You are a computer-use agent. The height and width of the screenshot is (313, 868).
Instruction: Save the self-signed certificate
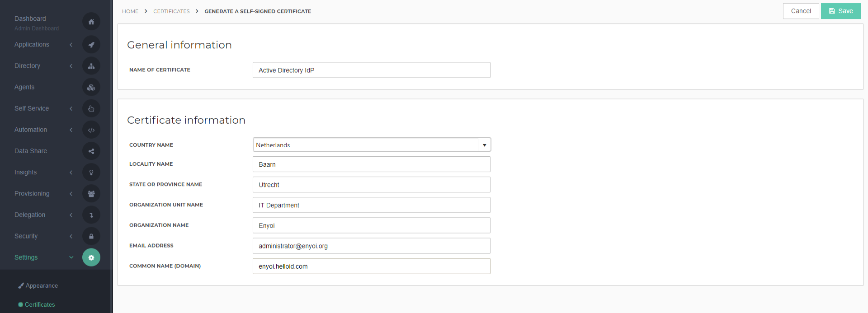point(841,11)
